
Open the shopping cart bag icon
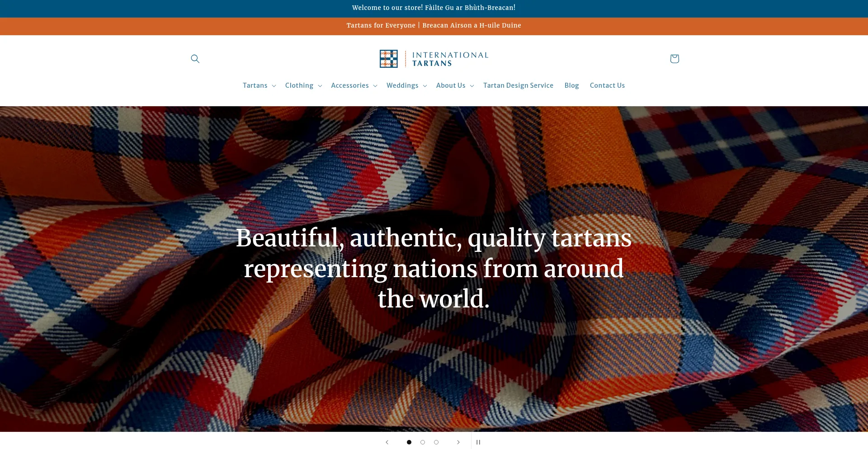pos(674,59)
